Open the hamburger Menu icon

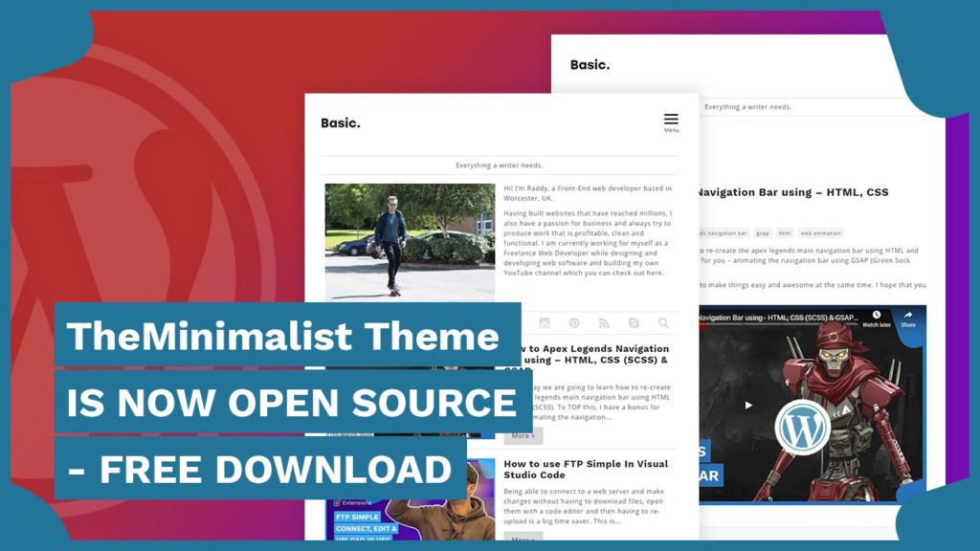[x=671, y=121]
